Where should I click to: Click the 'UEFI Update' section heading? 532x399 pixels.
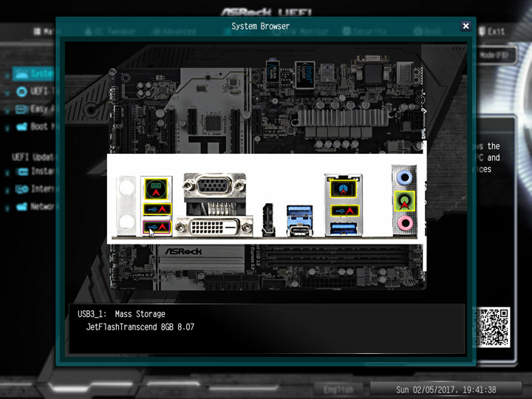click(33, 157)
